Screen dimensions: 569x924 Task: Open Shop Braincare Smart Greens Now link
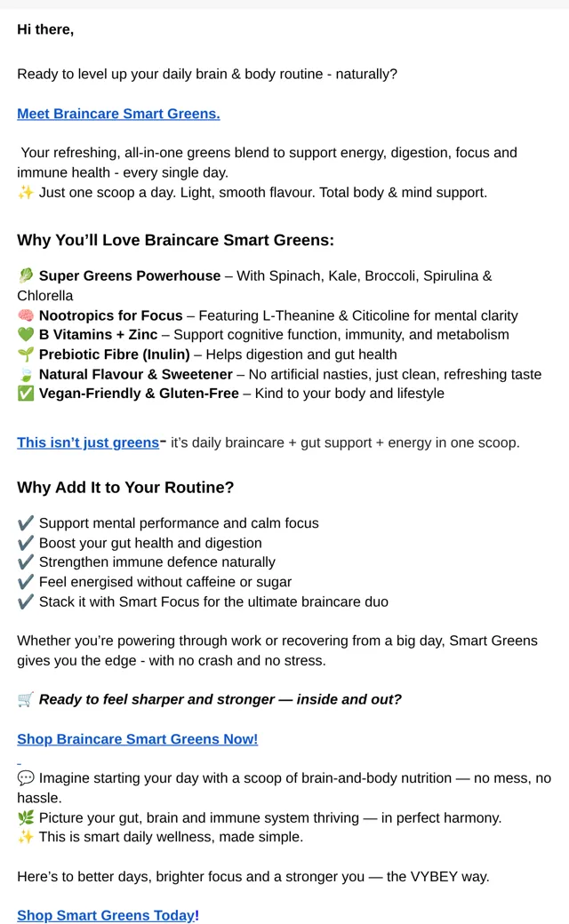tap(138, 739)
